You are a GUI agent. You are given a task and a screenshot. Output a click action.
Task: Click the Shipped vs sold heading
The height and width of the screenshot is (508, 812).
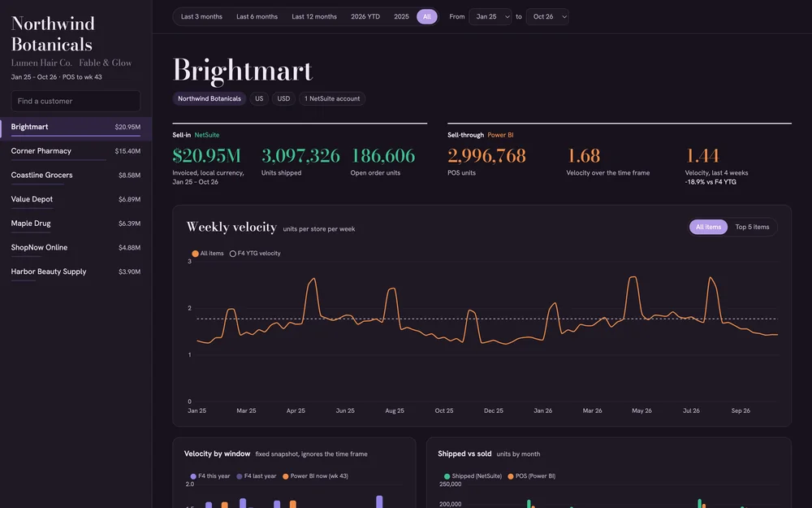pos(464,454)
